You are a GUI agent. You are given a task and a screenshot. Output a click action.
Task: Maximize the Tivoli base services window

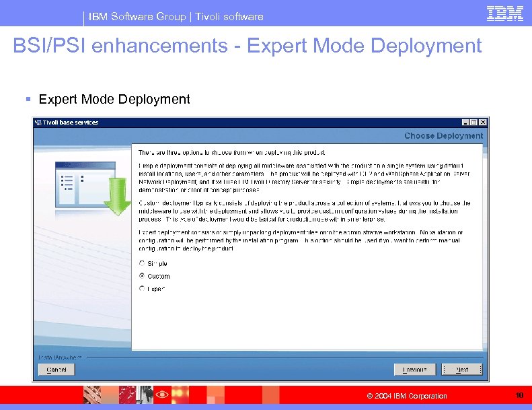[x=473, y=123]
